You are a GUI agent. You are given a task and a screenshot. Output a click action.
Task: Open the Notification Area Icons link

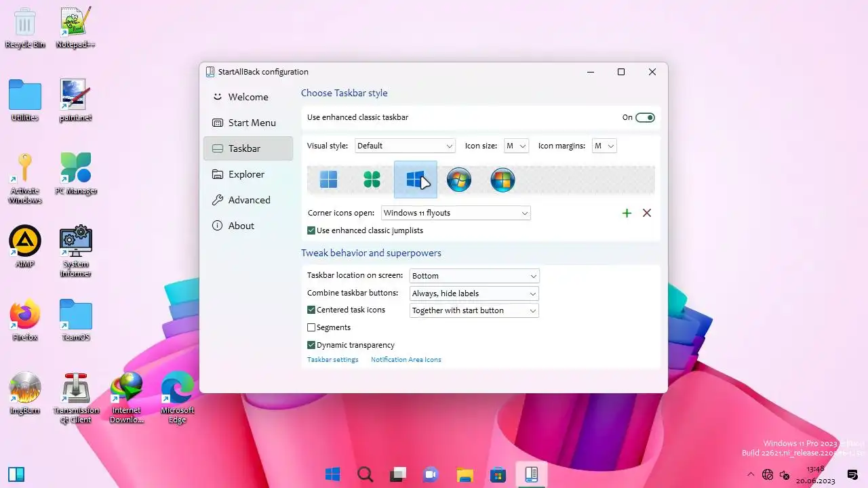pyautogui.click(x=406, y=360)
